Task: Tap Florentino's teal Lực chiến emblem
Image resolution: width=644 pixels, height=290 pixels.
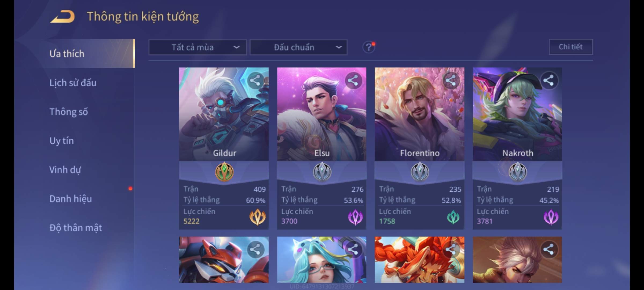Action: coord(453,217)
